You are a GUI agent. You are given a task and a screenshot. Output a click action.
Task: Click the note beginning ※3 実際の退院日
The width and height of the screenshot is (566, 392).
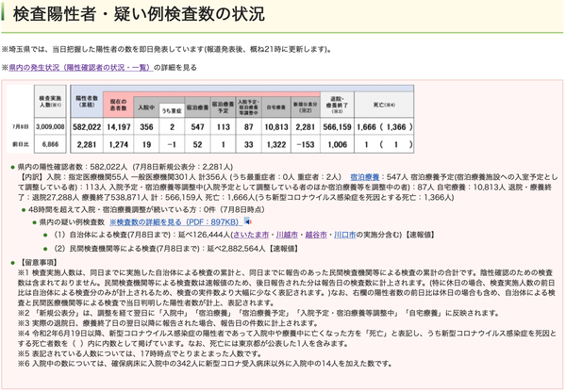[168, 323]
